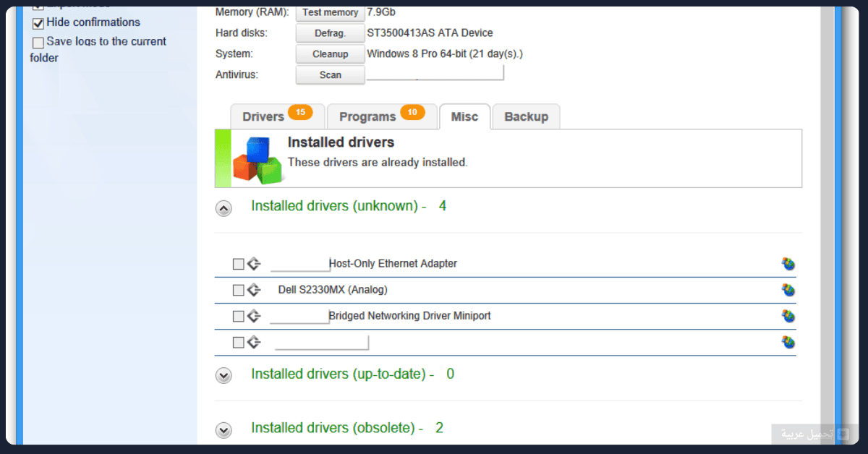Switch to the Drivers tab
Image resolution: width=868 pixels, height=454 pixels.
pos(277,116)
